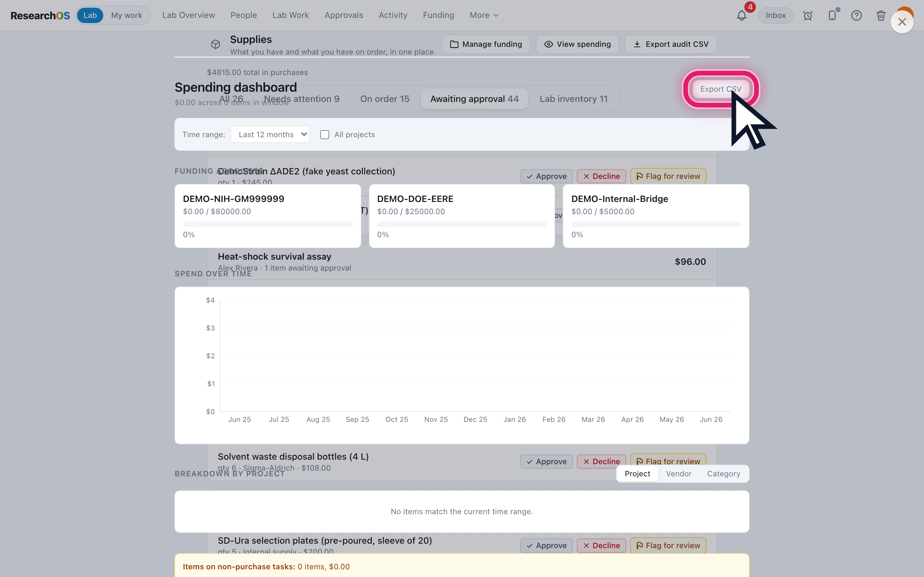Open the Last 12 months time range dropdown
Image resolution: width=924 pixels, height=577 pixels.
pos(270,134)
